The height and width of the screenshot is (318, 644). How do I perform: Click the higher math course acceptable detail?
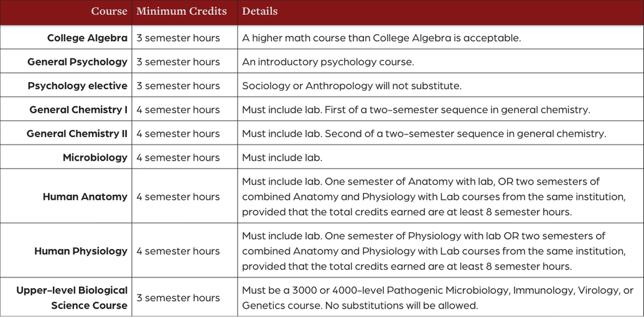tap(381, 38)
